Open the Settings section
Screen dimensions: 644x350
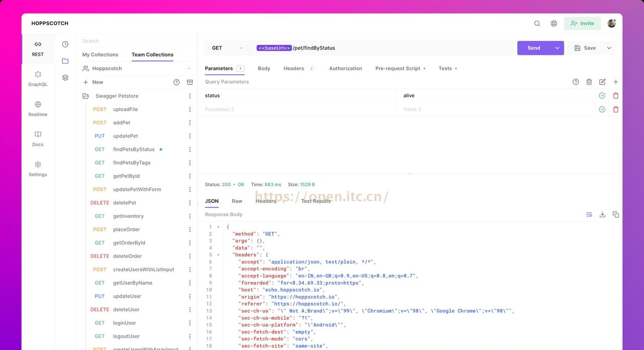[38, 169]
